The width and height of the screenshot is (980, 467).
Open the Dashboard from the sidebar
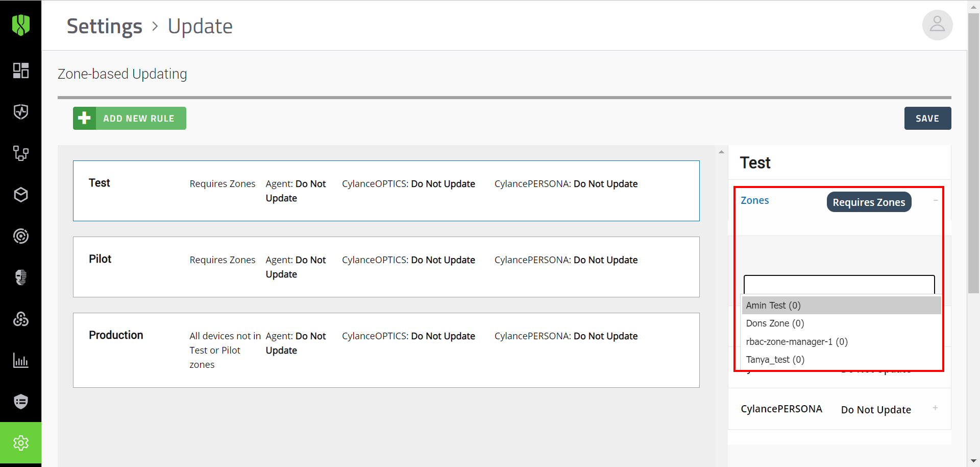tap(21, 71)
